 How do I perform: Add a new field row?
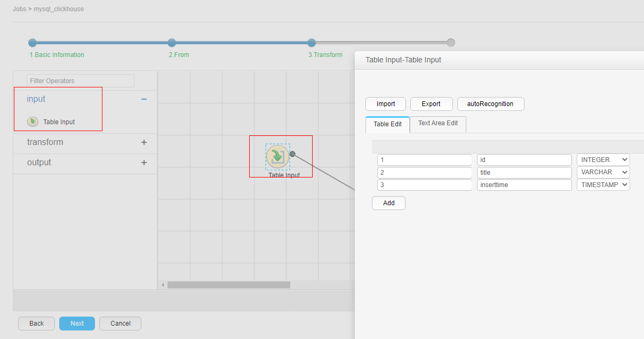388,203
